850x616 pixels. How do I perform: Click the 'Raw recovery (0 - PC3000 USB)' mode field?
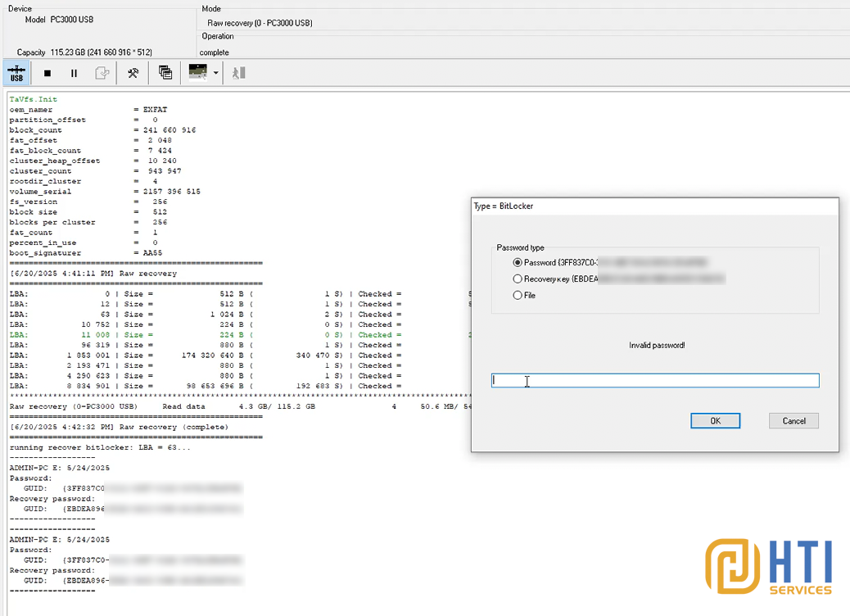pyautogui.click(x=260, y=23)
